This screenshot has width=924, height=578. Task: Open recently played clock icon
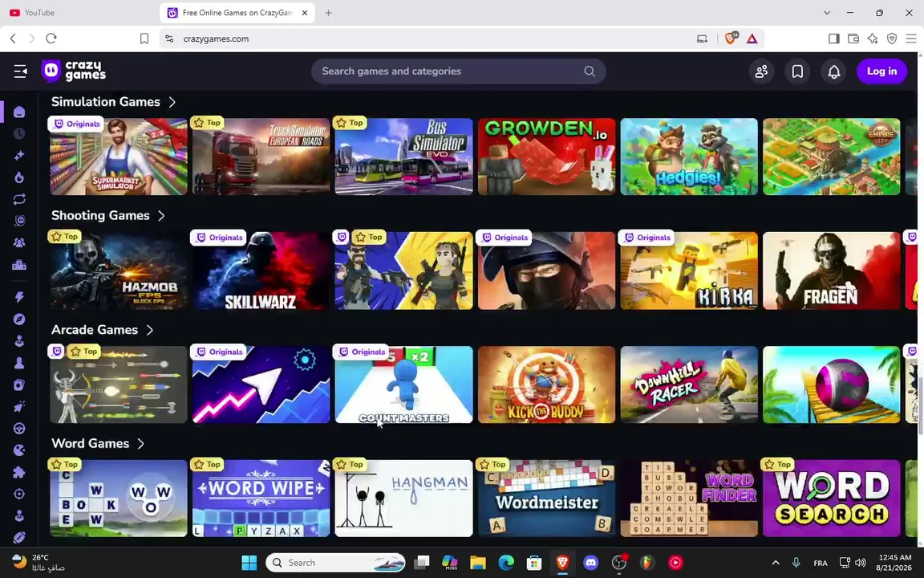coord(19,134)
